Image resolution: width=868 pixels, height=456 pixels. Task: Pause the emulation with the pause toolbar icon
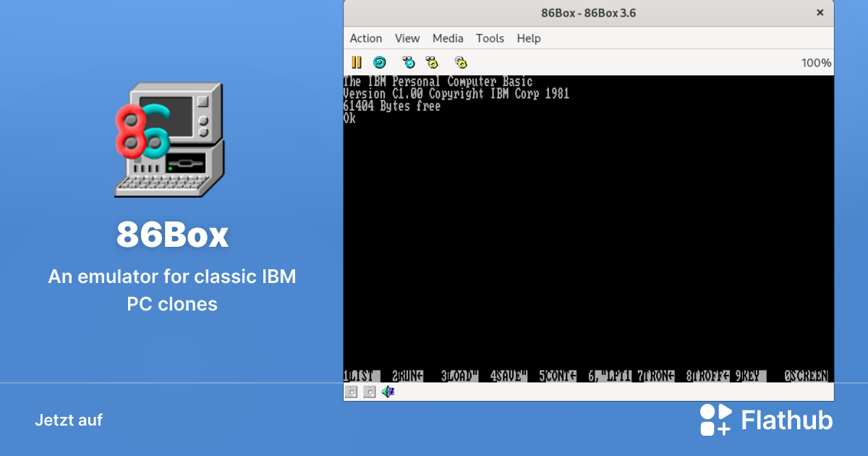pos(356,62)
